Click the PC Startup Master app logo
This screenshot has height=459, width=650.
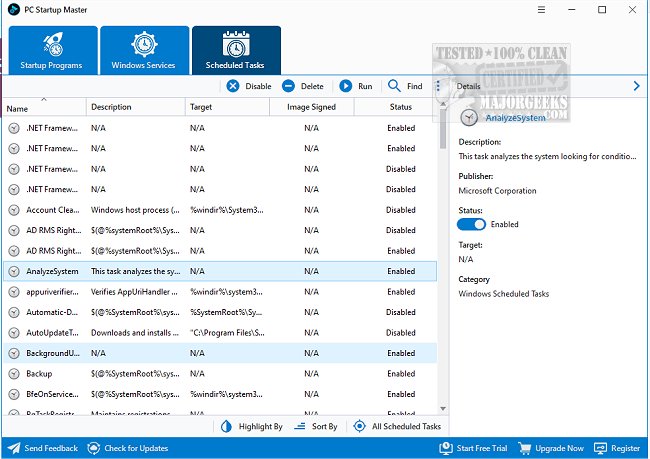14,10
